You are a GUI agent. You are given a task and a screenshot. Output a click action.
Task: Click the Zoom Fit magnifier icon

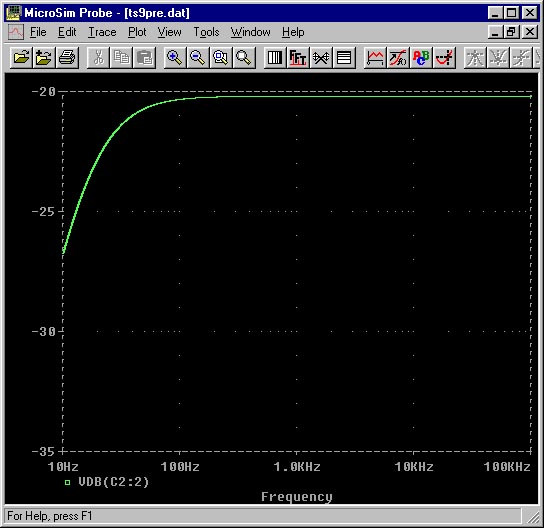[x=244, y=58]
